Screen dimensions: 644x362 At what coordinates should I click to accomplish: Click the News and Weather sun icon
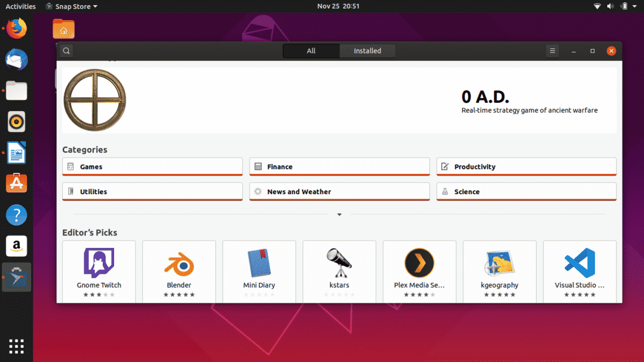(x=258, y=191)
